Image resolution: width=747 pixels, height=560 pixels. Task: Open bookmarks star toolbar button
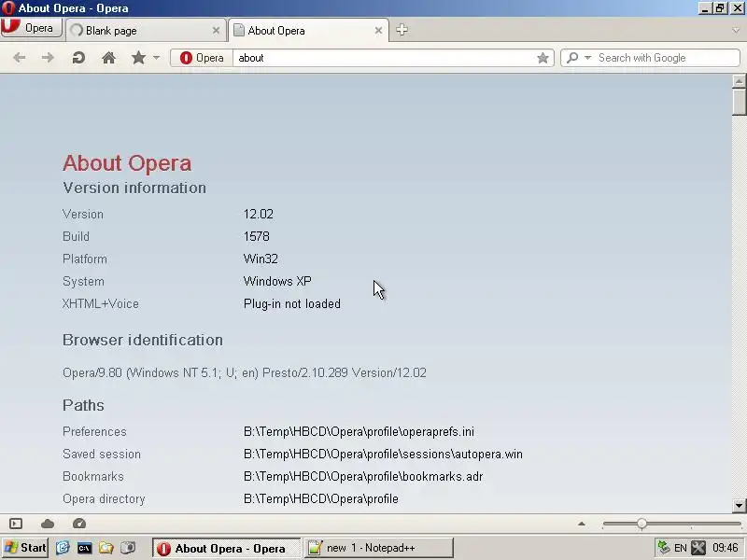click(138, 58)
